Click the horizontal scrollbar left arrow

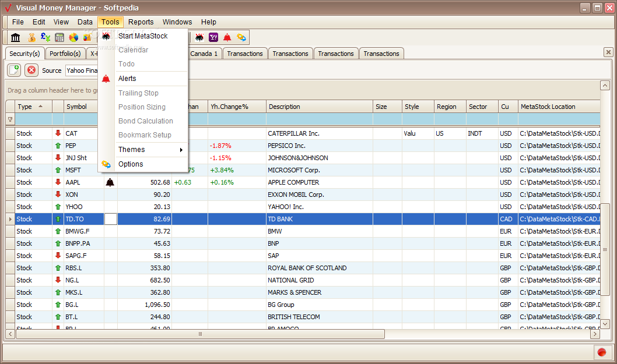point(10,334)
